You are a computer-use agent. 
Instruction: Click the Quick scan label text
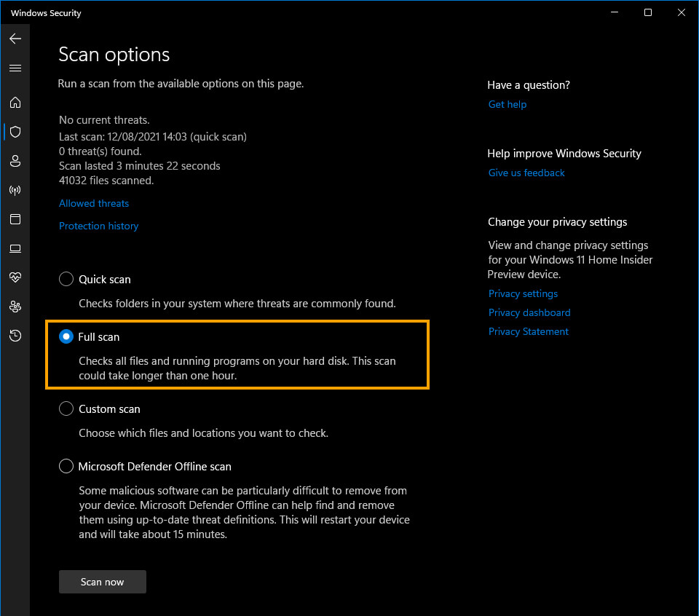coord(105,280)
